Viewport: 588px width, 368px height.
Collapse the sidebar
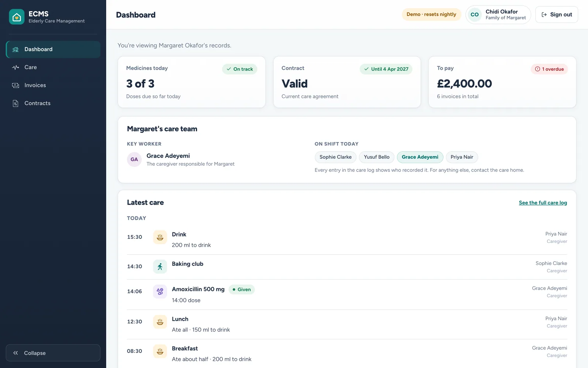[x=53, y=353]
